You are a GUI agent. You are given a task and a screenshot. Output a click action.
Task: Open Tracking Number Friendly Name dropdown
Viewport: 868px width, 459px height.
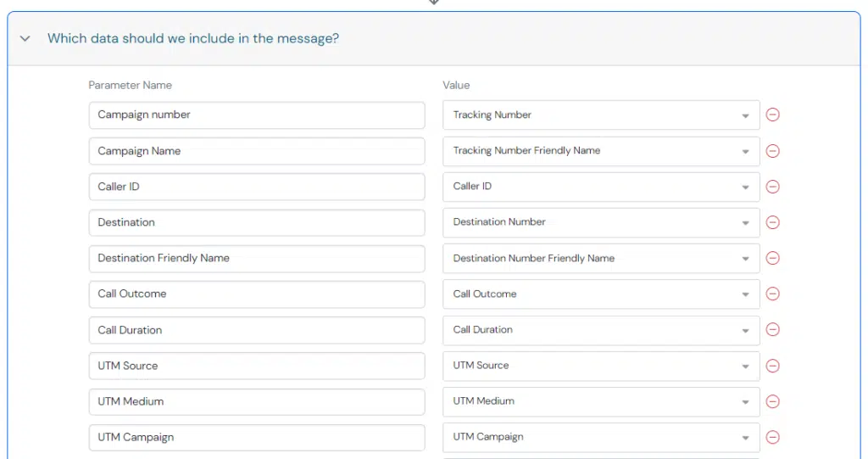[x=601, y=151]
